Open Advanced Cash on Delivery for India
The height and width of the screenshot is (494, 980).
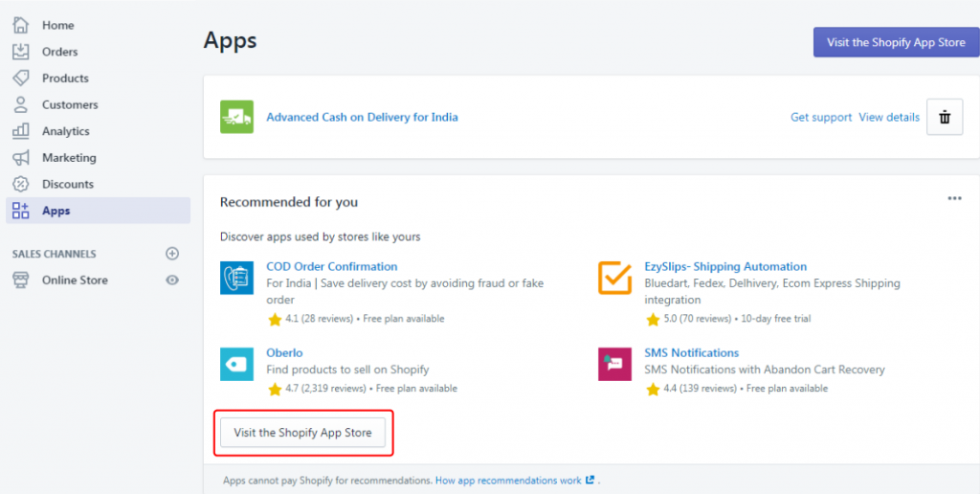point(362,117)
